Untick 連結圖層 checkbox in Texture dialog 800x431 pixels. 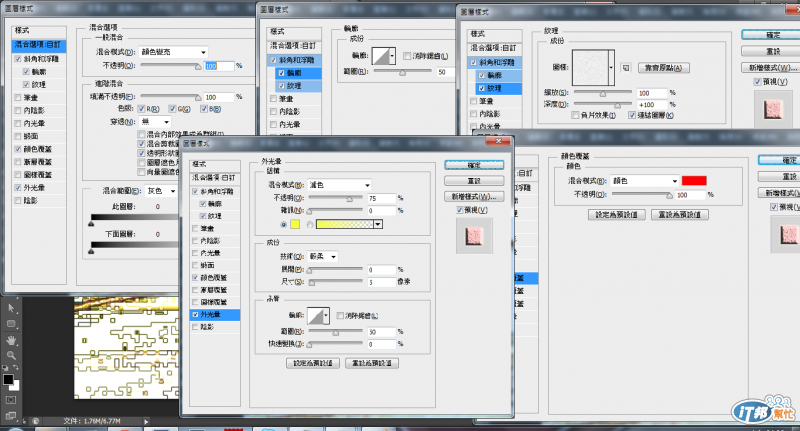[x=632, y=115]
